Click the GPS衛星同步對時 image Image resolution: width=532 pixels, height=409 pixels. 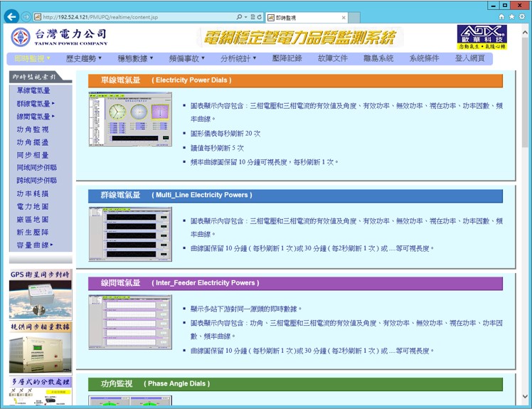[41, 294]
